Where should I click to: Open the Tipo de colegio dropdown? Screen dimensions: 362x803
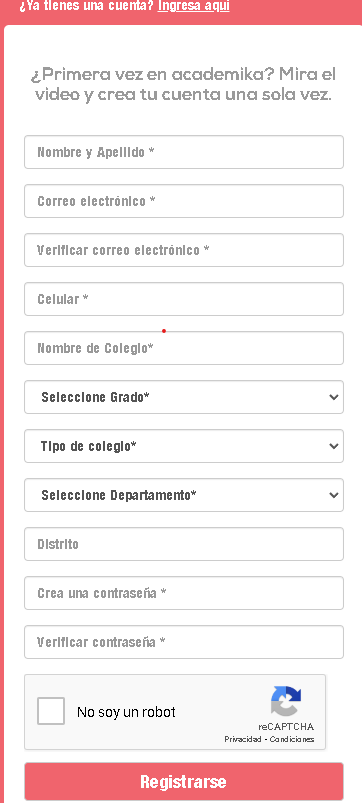(x=184, y=446)
